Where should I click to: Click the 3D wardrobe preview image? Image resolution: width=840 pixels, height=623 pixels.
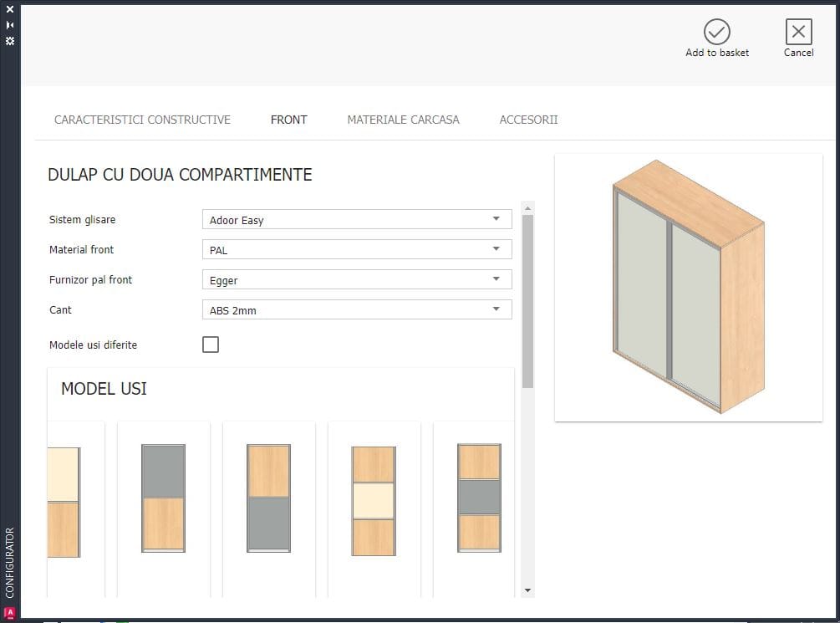pyautogui.click(x=689, y=288)
